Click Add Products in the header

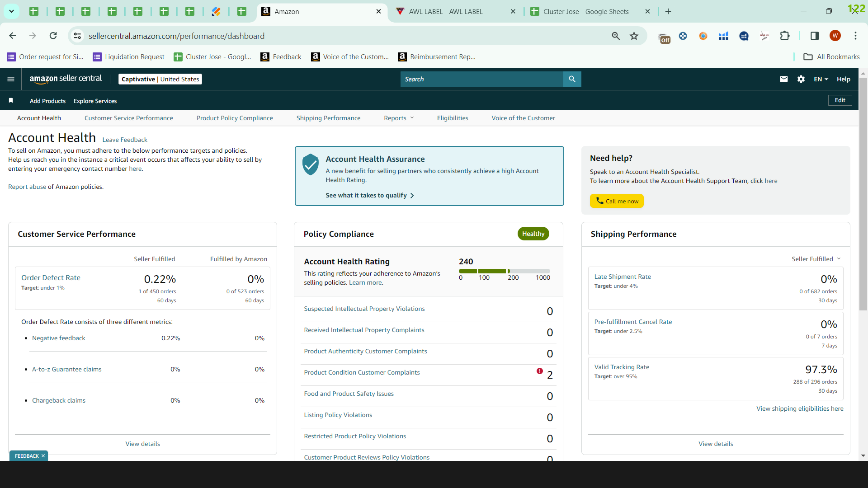(47, 101)
